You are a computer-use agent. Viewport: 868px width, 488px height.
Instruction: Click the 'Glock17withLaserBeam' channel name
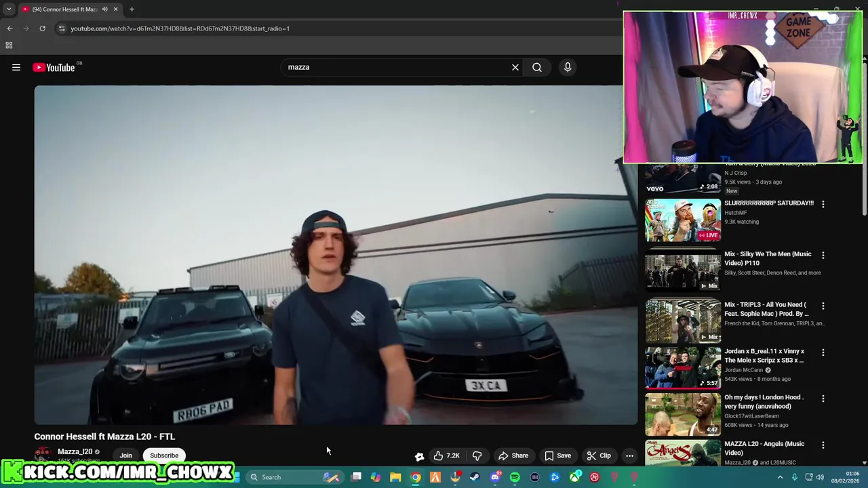point(751,416)
